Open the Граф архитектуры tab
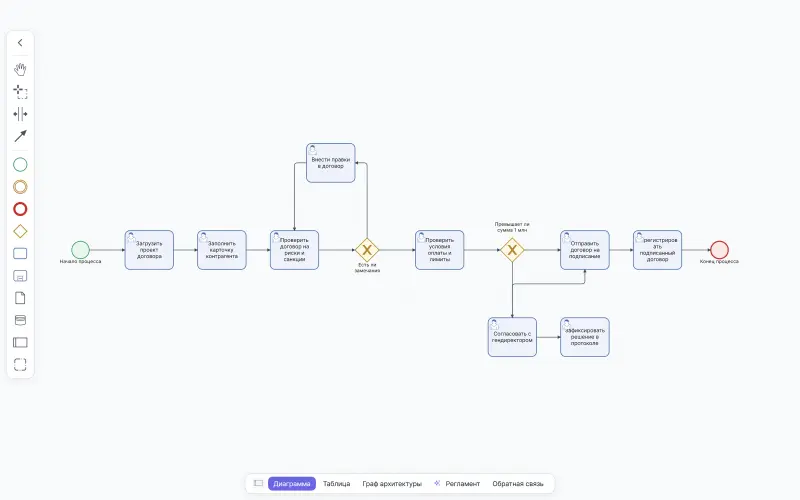Screen dimensions: 800x500 (x=392, y=484)
